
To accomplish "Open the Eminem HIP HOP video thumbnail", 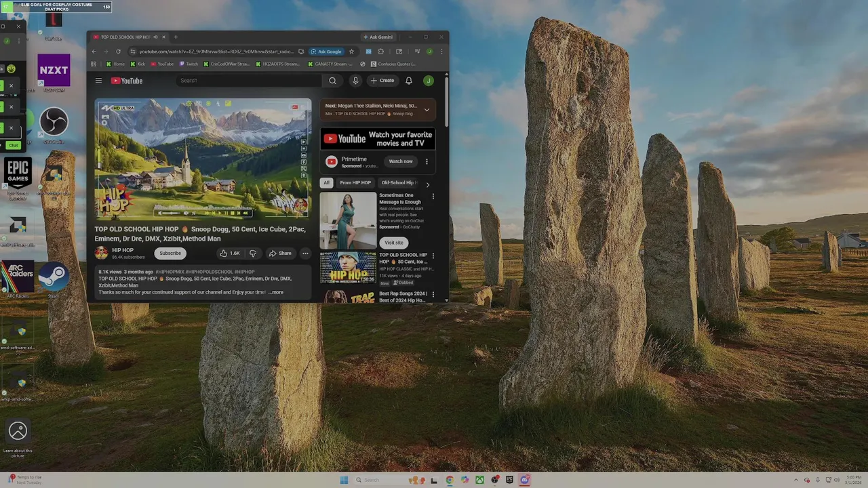I will click(x=348, y=267).
